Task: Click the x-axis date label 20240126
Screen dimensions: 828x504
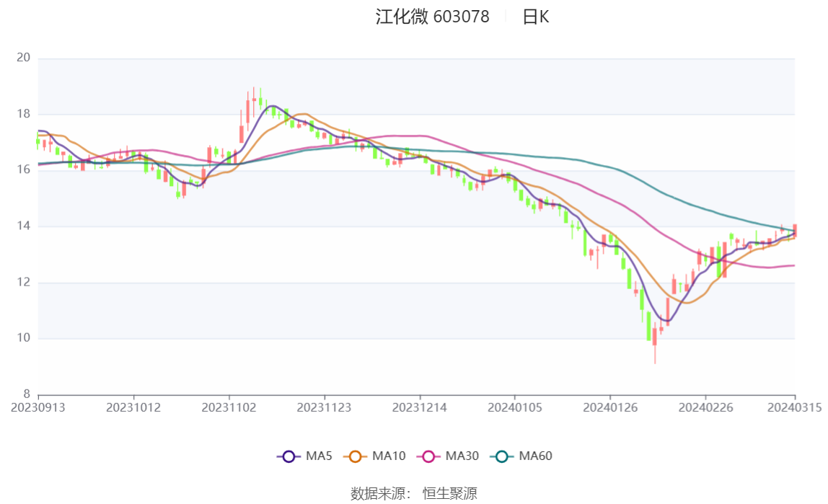Action: pyautogui.click(x=610, y=408)
